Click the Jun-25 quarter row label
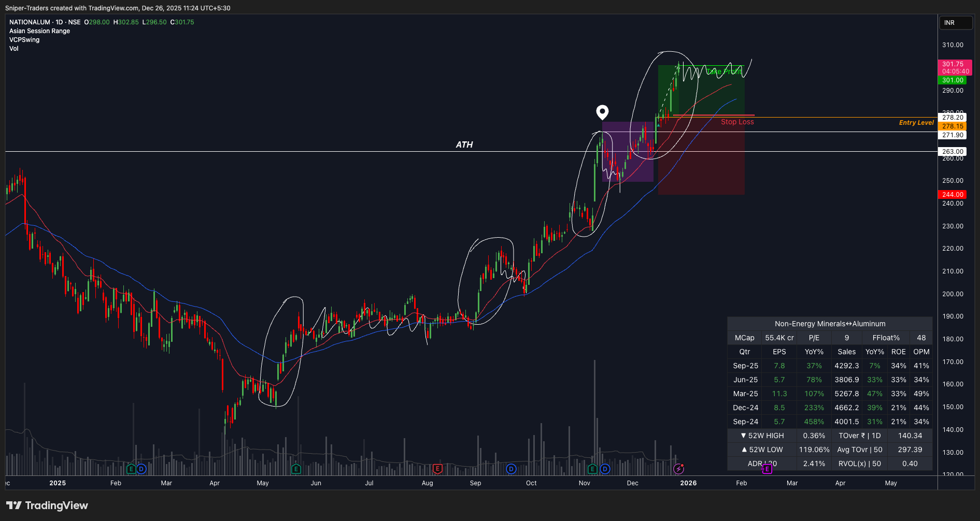This screenshot has width=980, height=521. 745,380
